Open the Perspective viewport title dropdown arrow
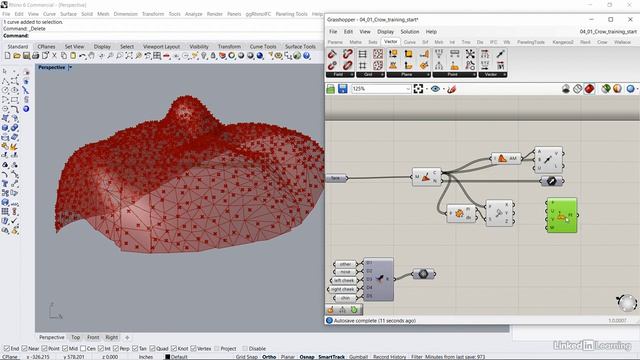This screenshot has height=360, width=640. pos(70,67)
